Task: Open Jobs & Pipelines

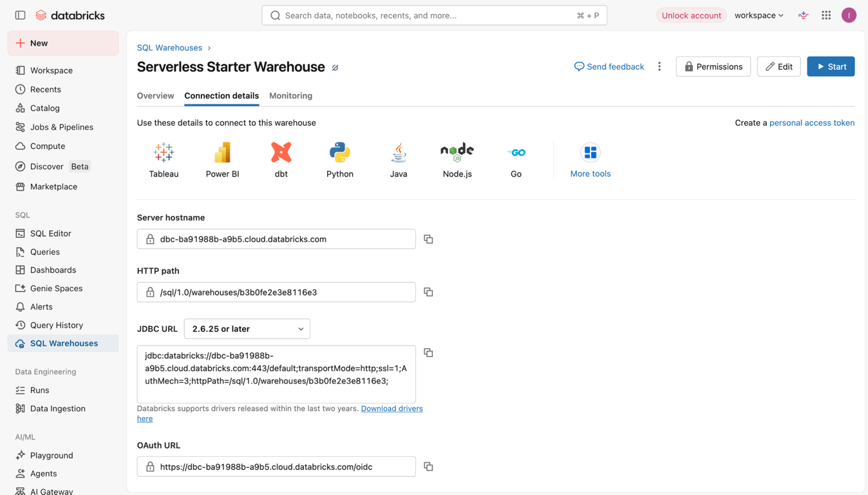Action: click(63, 127)
